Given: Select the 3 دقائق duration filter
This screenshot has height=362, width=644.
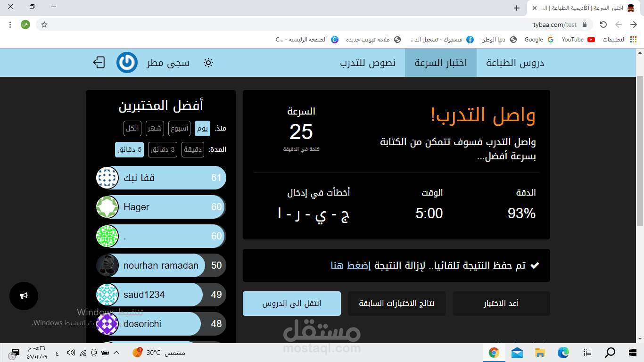Looking at the screenshot, I should [163, 149].
